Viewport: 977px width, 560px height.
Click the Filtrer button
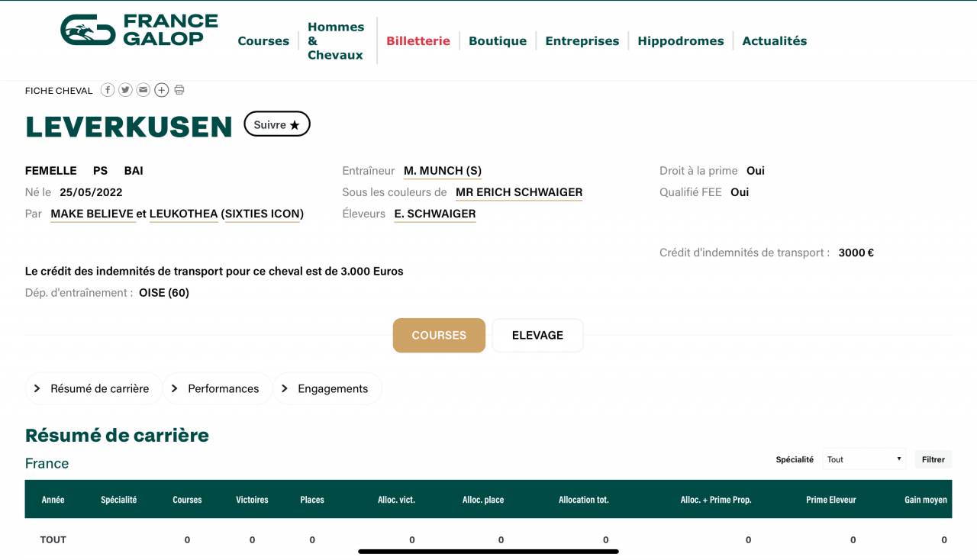(933, 459)
